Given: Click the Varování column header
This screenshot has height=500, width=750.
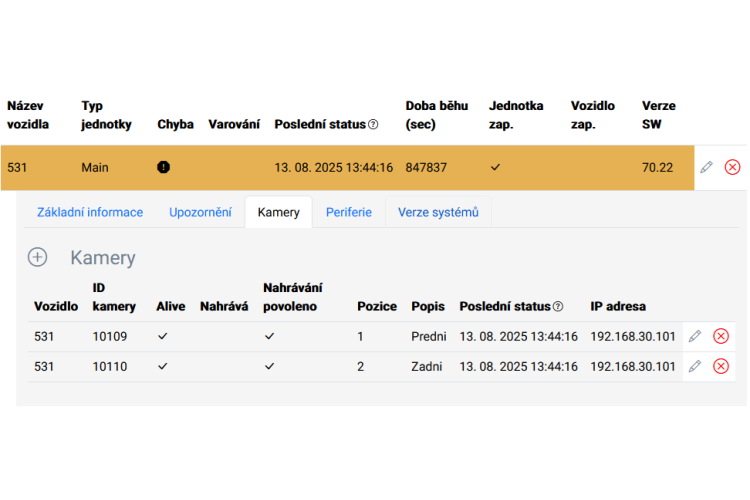Looking at the screenshot, I should [x=234, y=124].
